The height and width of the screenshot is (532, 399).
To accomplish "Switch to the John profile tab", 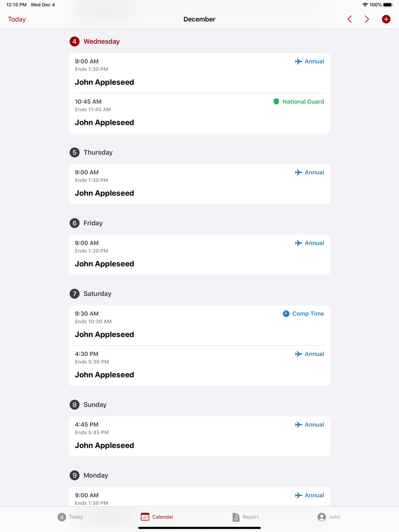I will 329,517.
